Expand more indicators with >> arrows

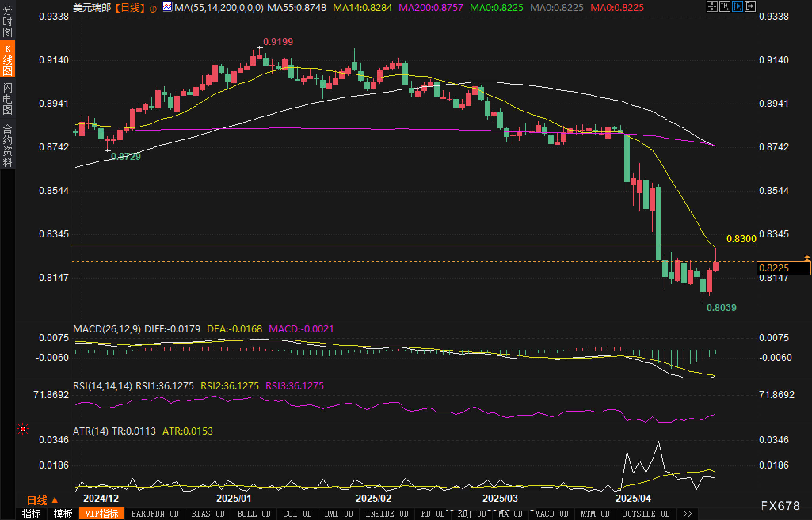coord(687,514)
